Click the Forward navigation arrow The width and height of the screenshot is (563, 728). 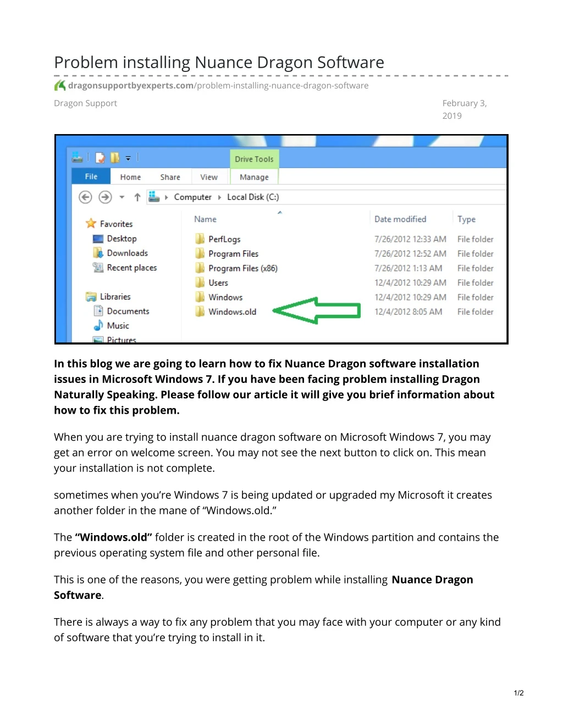tap(105, 197)
